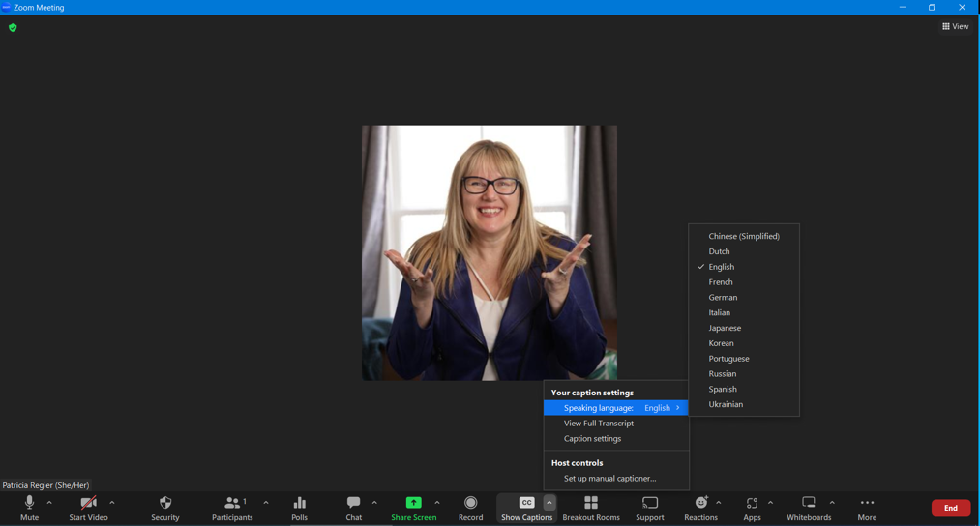Click the Show Captions CC icon
Screen dimensions: 980x526
pyautogui.click(x=527, y=502)
